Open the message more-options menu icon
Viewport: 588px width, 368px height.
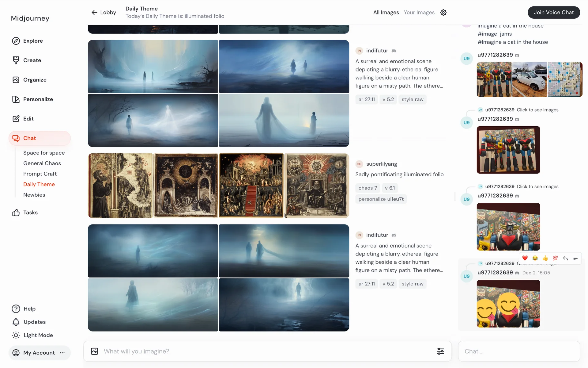575,258
